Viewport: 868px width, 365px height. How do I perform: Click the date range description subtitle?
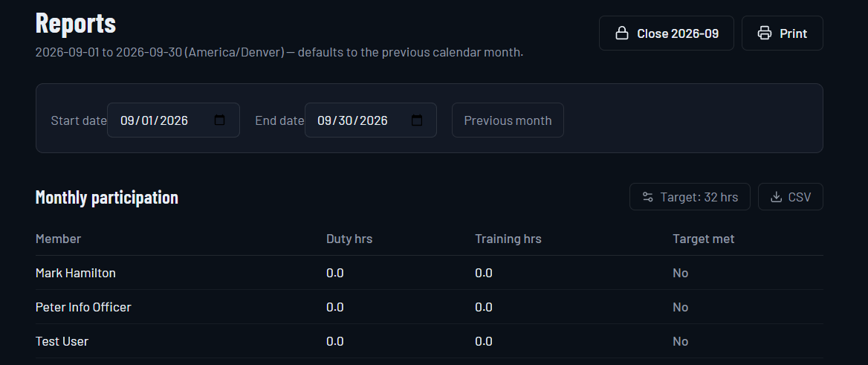[x=279, y=53]
